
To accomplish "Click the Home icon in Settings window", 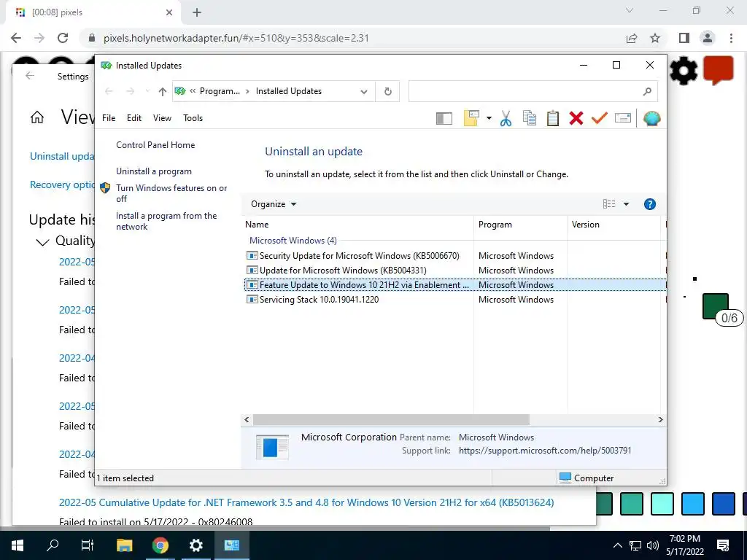I will pos(37,117).
